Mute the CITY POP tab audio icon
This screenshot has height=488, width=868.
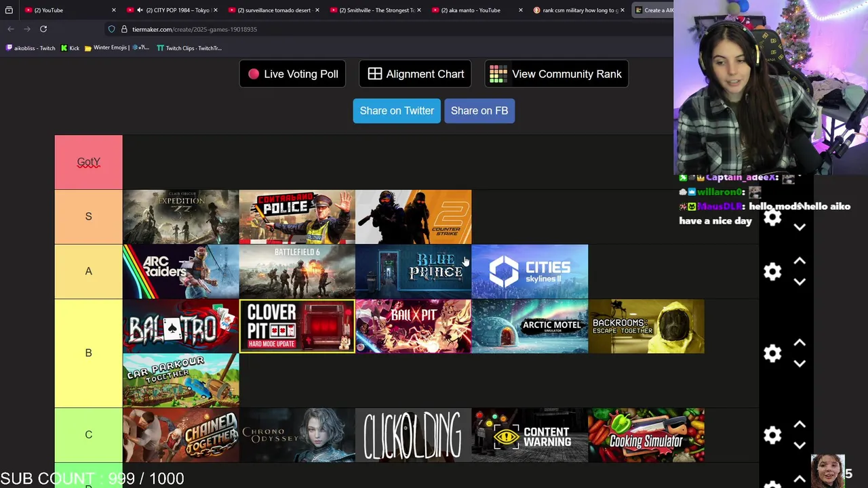pos(140,10)
